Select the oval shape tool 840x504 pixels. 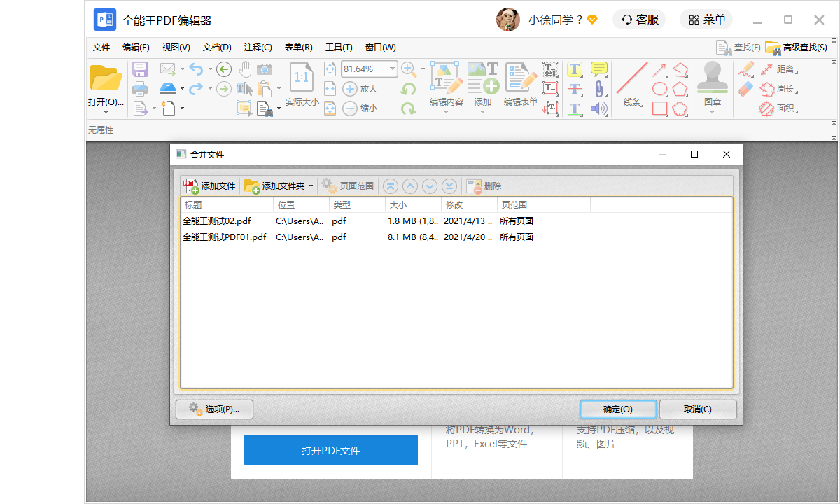659,89
